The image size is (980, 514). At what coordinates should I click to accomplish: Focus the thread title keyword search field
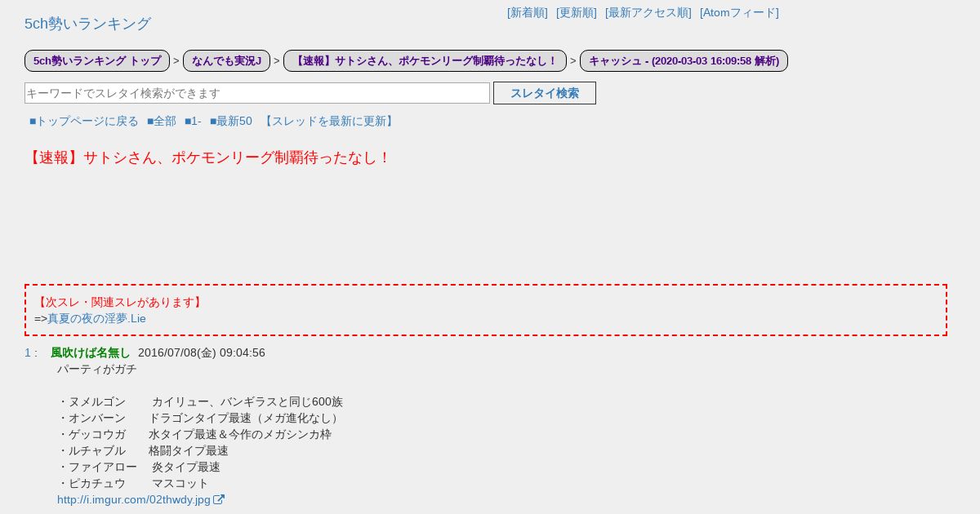257,93
